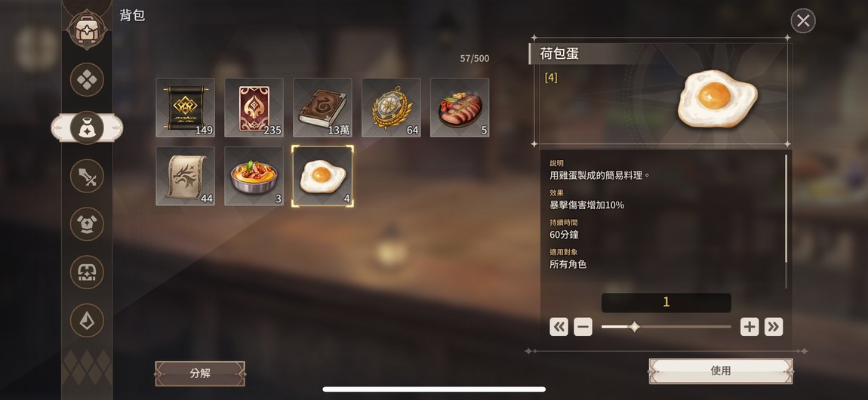
Task: Select the black scroll item with 149
Action: pos(186,107)
